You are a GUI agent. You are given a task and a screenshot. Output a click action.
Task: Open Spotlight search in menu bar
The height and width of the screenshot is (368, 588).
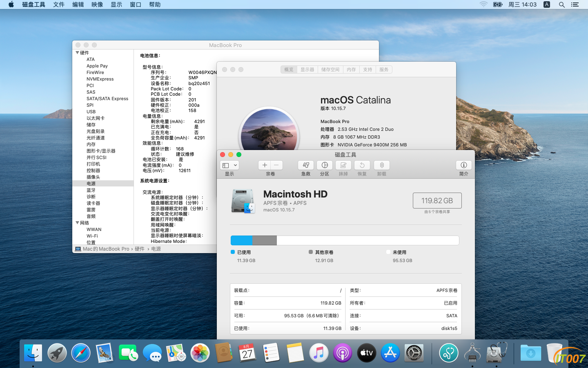(562, 4)
